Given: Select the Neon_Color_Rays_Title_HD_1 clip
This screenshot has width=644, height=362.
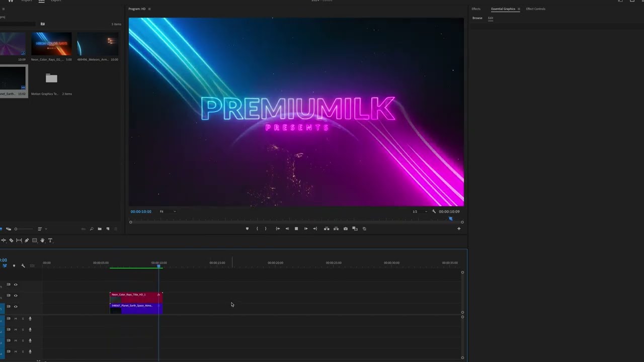Looking at the screenshot, I should (x=136, y=297).
